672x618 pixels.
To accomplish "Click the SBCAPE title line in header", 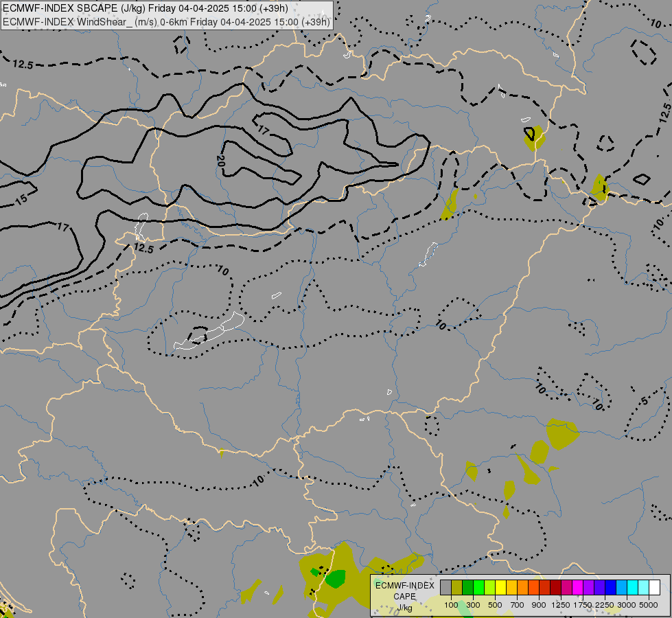I will (146, 8).
